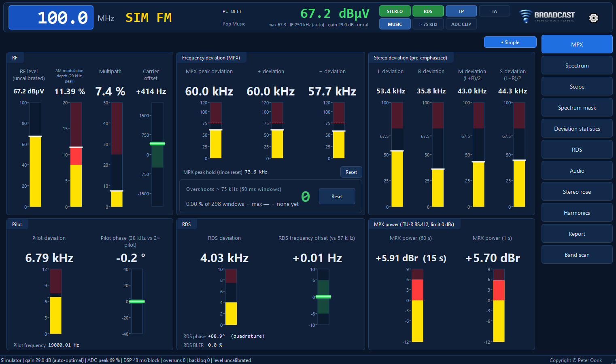This screenshot has height=364, width=616.
Task: Click the PI 8FFF code
Action: (232, 11)
